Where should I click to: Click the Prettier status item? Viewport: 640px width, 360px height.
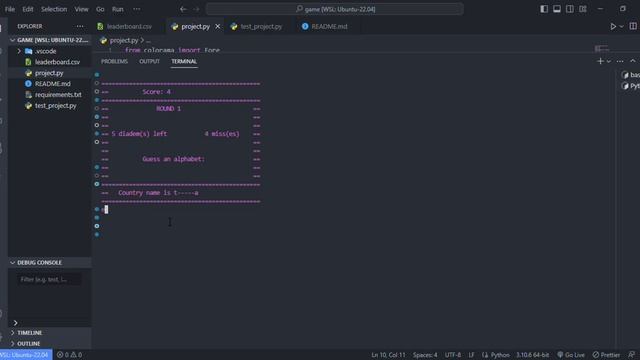tap(606, 355)
